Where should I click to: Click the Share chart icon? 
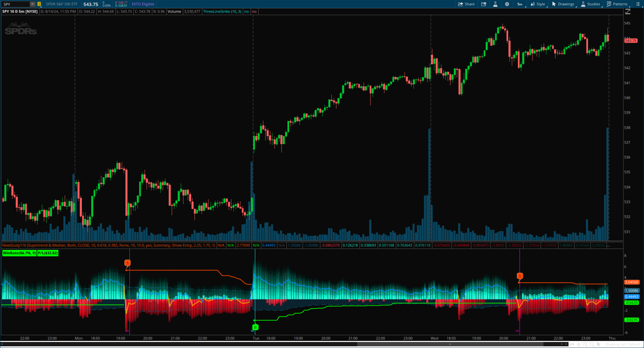coord(466,4)
